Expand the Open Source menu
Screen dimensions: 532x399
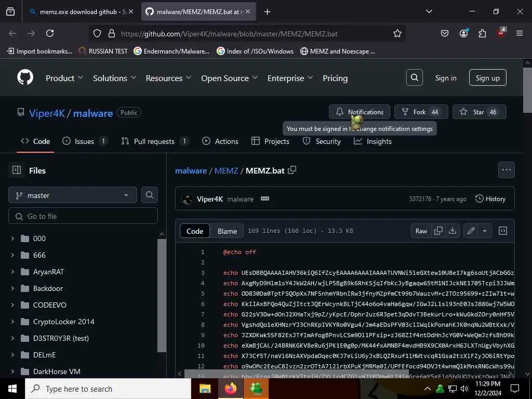(229, 78)
